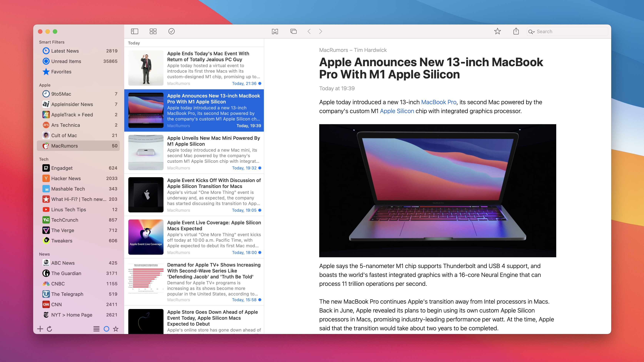Select the TechCrunch feed
The image size is (644, 362).
[78, 220]
